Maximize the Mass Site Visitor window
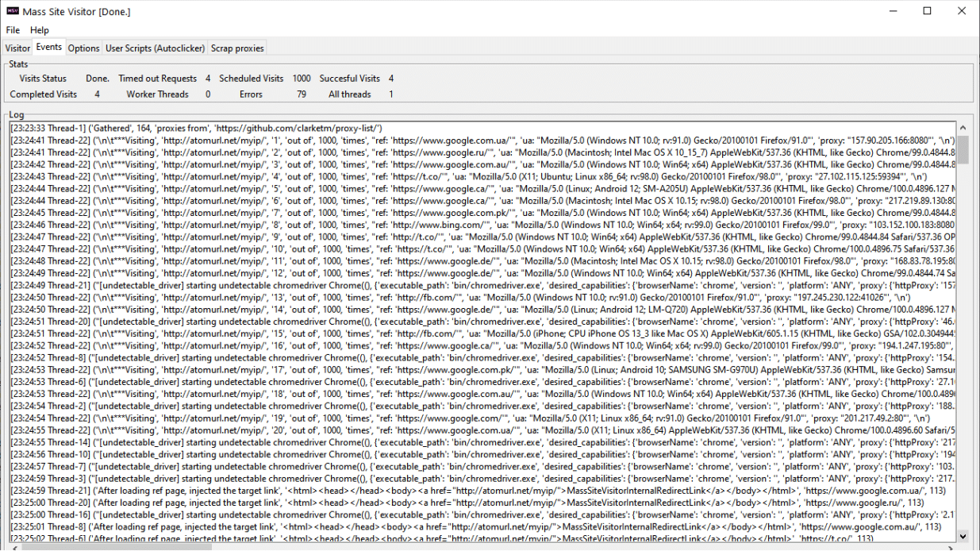The width and height of the screenshot is (980, 551). 927,11
